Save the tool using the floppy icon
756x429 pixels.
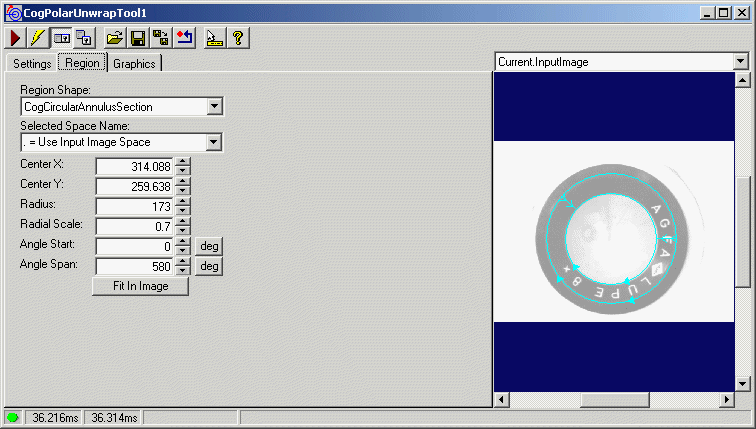click(138, 38)
